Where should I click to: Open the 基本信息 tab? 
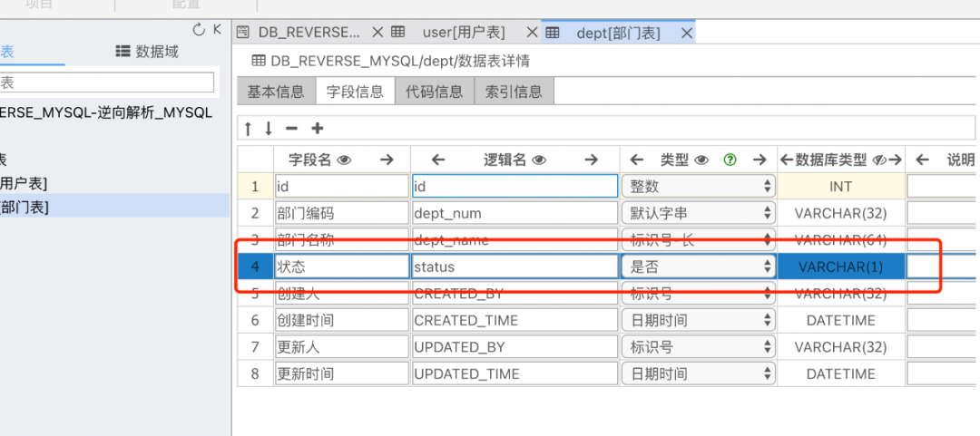tap(276, 92)
